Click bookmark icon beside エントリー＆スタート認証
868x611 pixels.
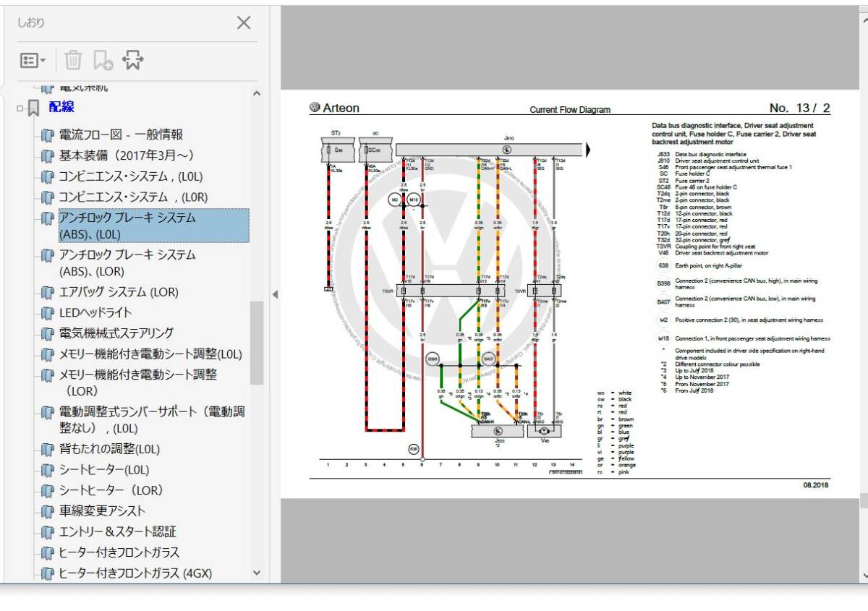(48, 532)
